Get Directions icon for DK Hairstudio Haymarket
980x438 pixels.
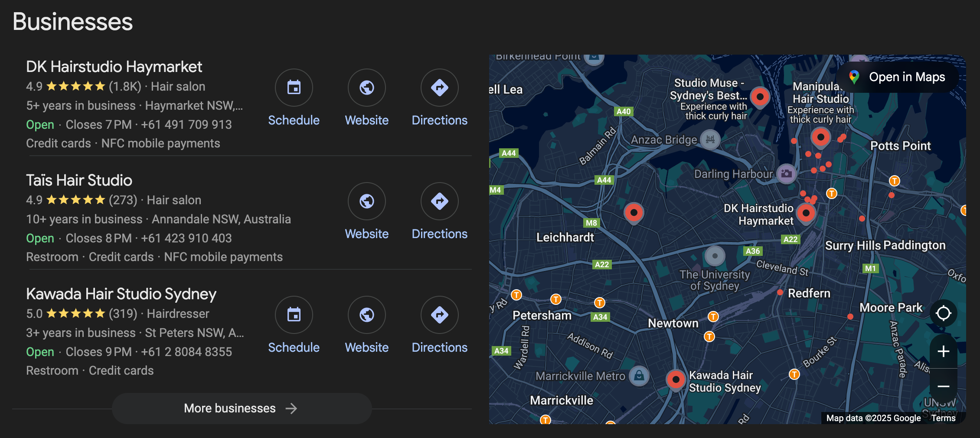(x=440, y=88)
